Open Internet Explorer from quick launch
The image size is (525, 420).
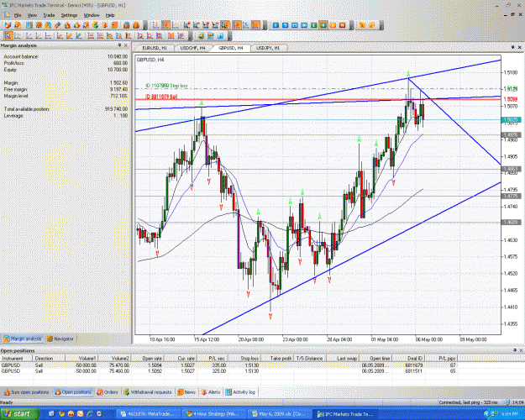coord(90,414)
